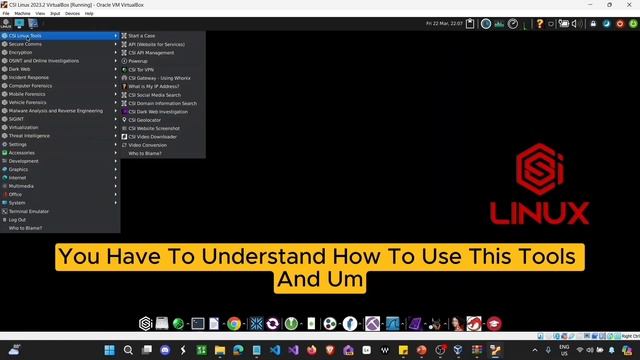The image size is (640, 360).
Task: Open the VirtualBox Devices menu
Action: [x=72, y=13]
